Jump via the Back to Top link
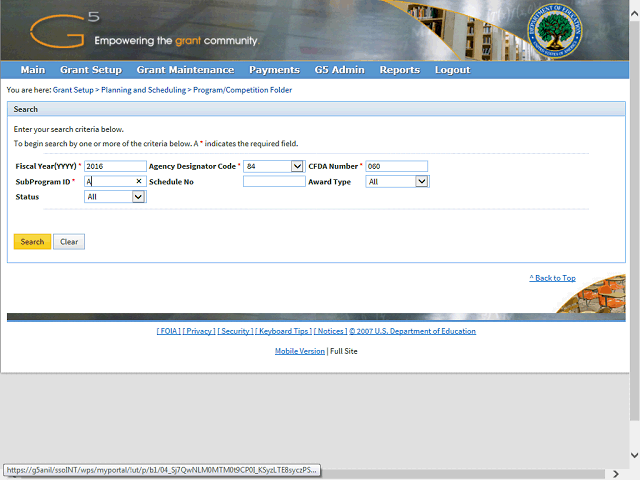The width and height of the screenshot is (640, 480). pos(552,278)
